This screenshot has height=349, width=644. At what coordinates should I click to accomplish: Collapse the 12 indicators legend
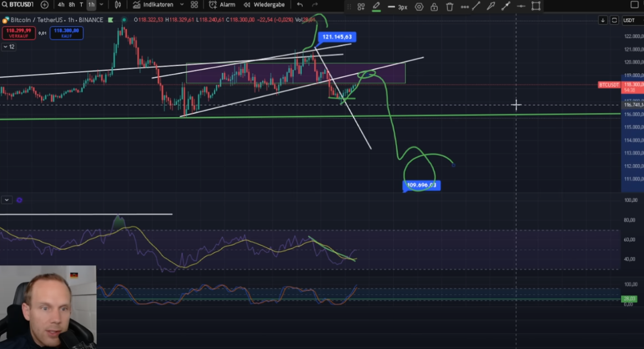(9, 47)
